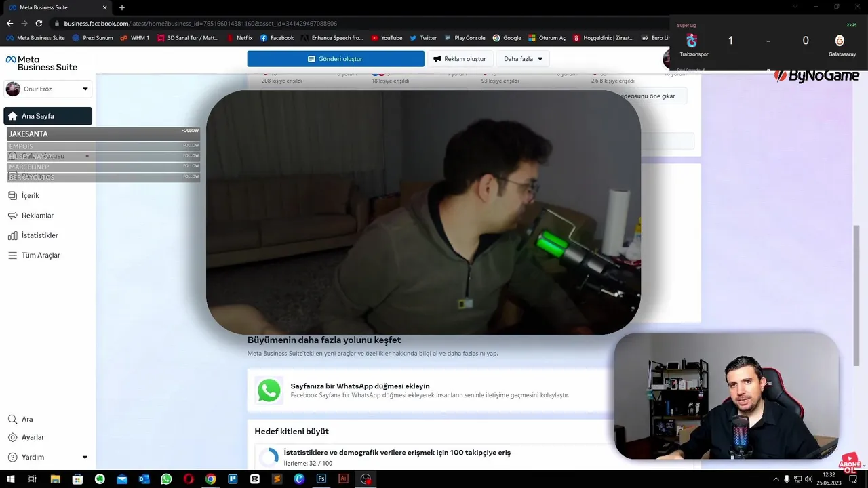Open Sayfanıza bir WhatsApp düğmesi ekleyin
The width and height of the screenshot is (868, 488).
[360, 386]
